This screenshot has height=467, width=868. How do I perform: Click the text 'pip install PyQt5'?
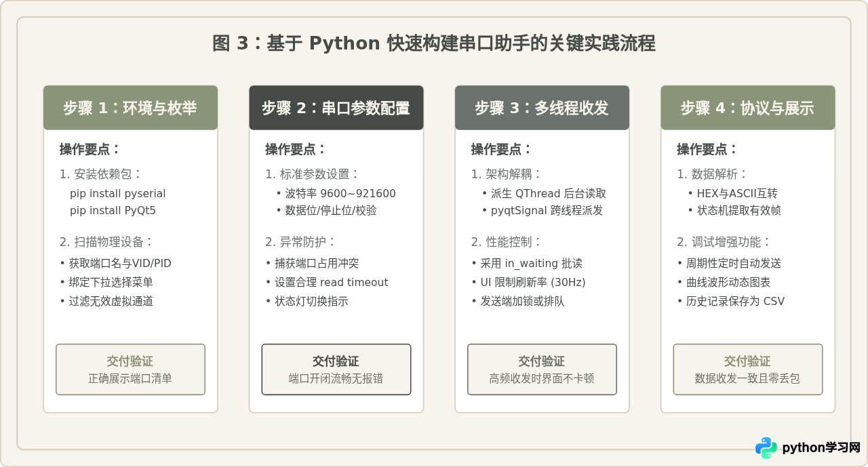(x=113, y=210)
